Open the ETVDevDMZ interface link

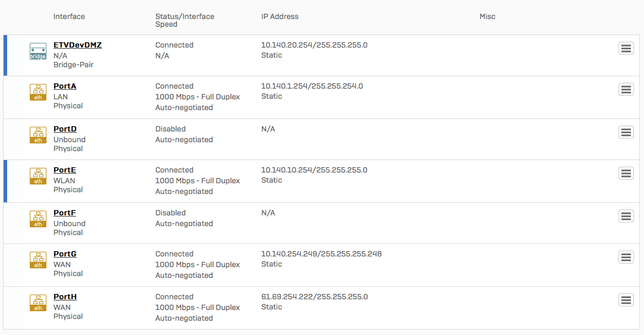point(77,45)
